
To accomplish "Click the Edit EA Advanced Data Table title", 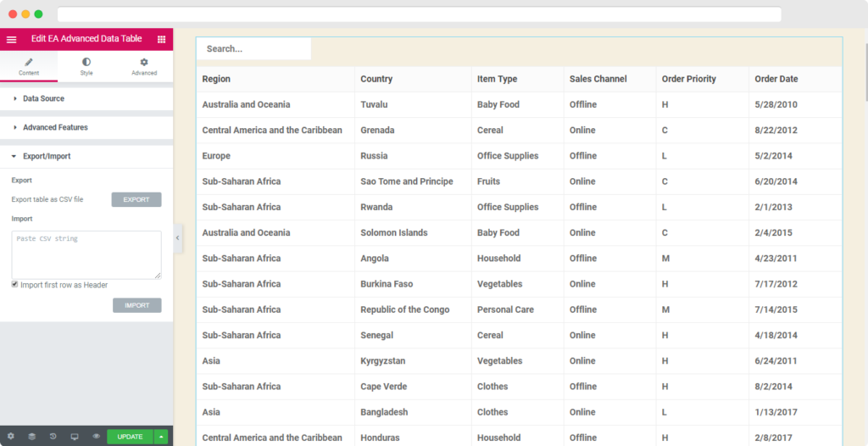I will point(86,39).
